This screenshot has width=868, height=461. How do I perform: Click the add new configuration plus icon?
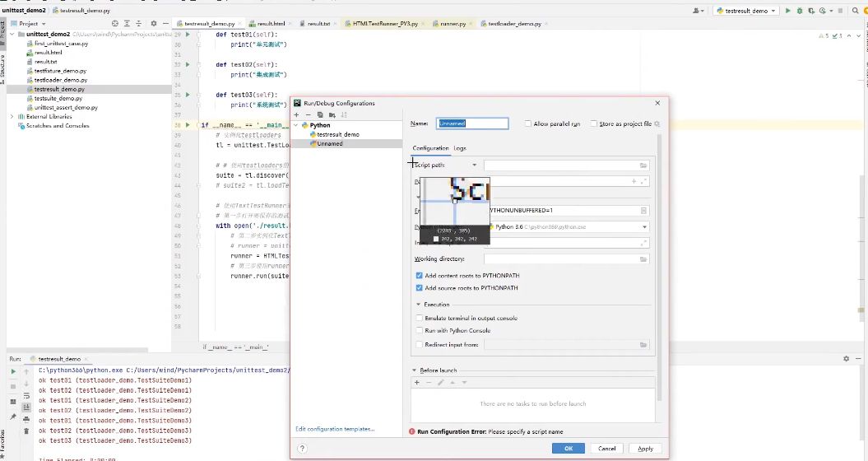point(296,114)
